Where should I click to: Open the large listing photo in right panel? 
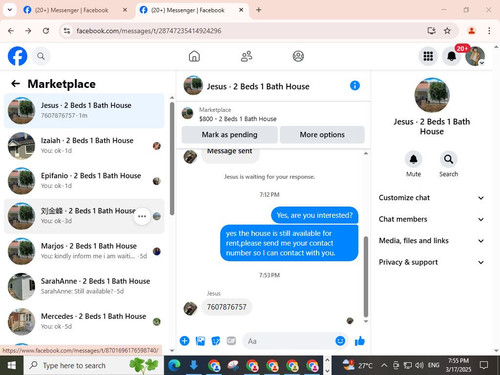[x=432, y=95]
